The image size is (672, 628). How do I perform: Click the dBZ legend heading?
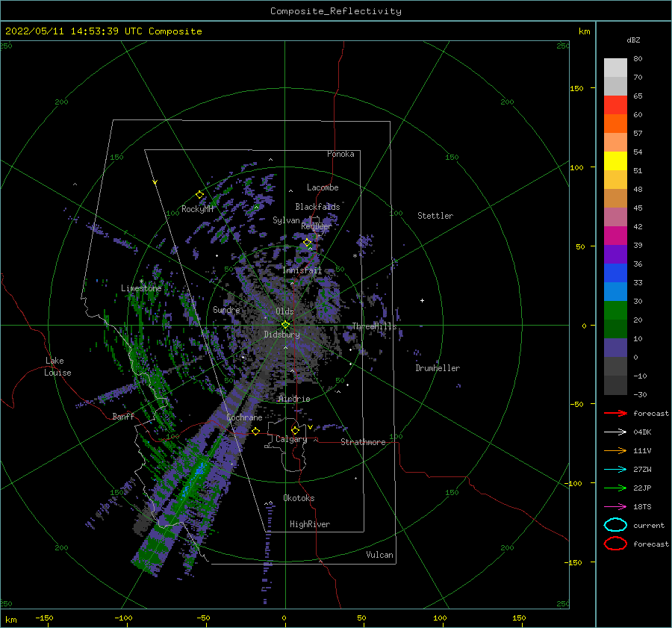point(633,40)
